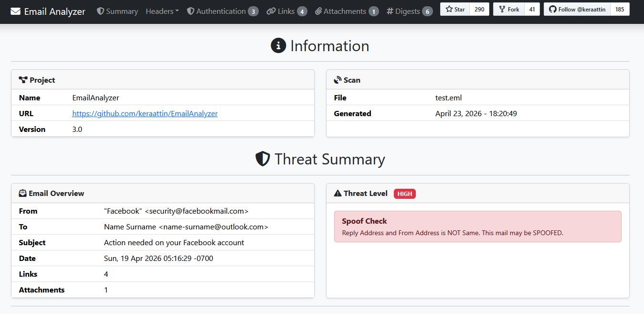Click the Authentication shield icon
Image resolution: width=644 pixels, height=314 pixels.
(x=190, y=11)
